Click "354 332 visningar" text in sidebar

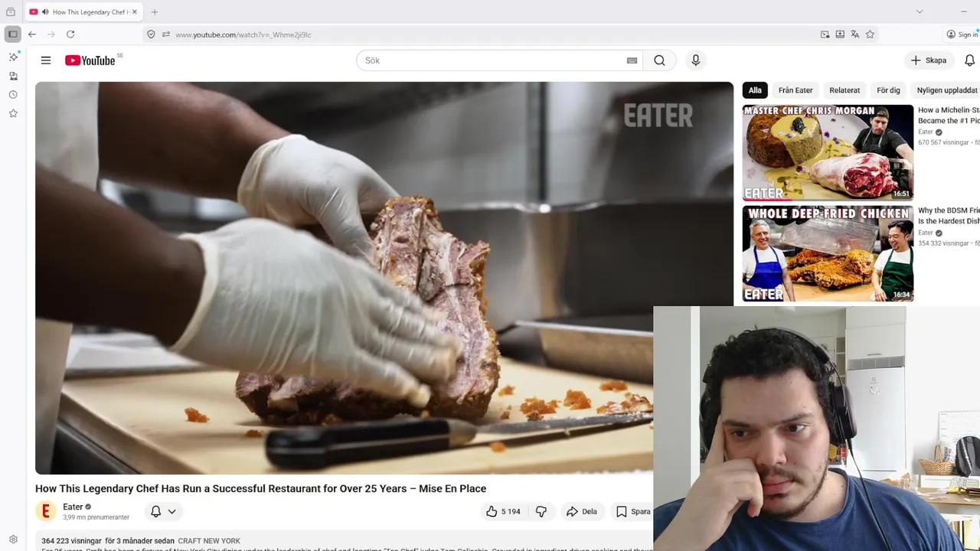(x=943, y=243)
